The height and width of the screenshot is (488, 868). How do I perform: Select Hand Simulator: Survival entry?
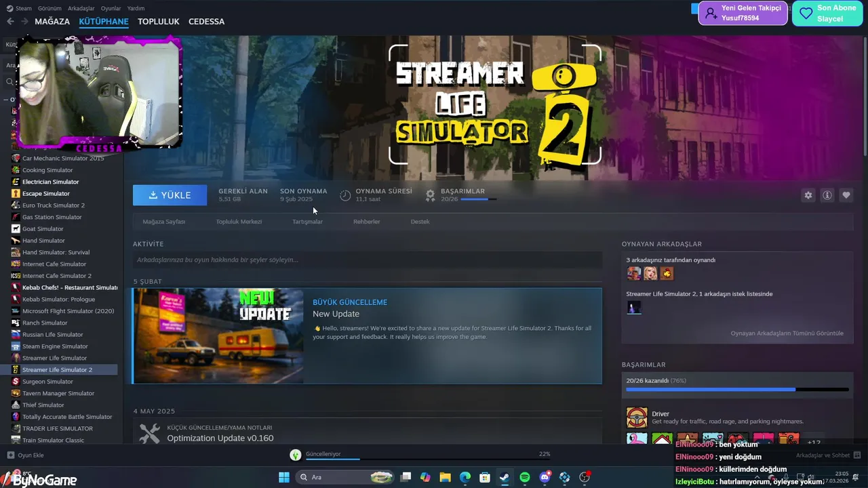point(56,252)
